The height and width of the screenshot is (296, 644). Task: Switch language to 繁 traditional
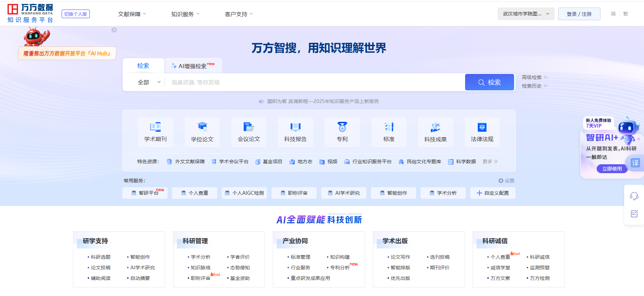point(625,14)
